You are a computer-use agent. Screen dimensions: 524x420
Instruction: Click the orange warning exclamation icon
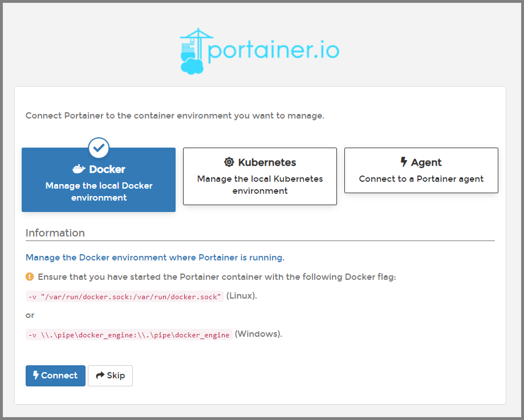pos(30,276)
